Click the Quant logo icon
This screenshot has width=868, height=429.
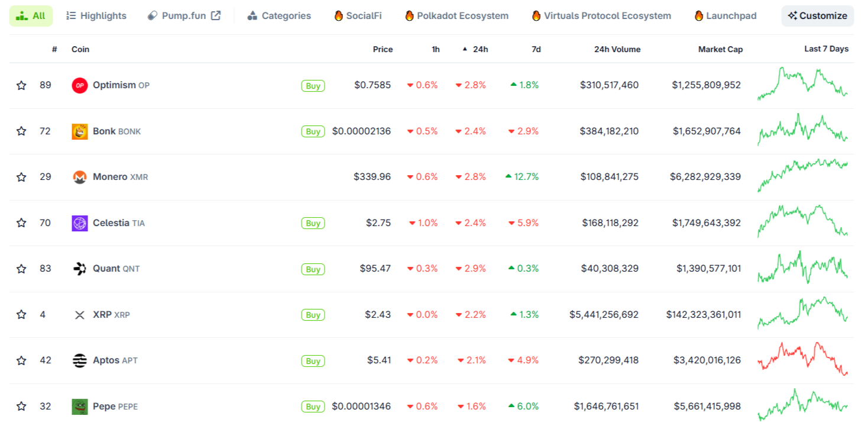(80, 269)
